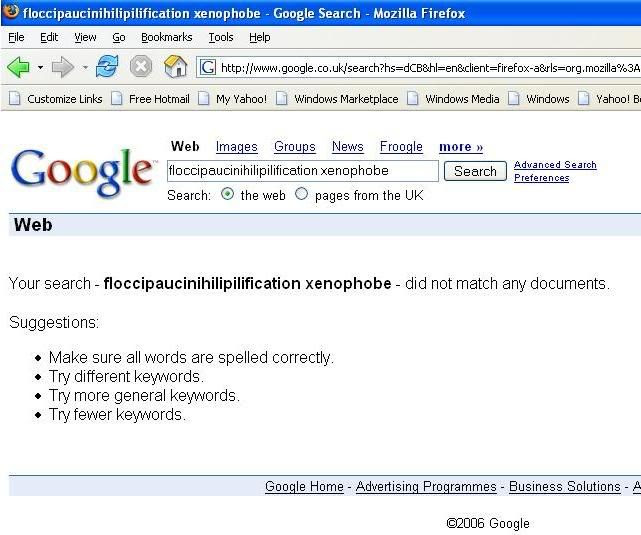Click the Google Home footer link

(304, 486)
